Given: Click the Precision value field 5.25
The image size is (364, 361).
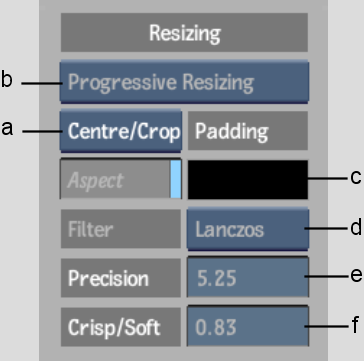Looking at the screenshot, I should 248,277.
